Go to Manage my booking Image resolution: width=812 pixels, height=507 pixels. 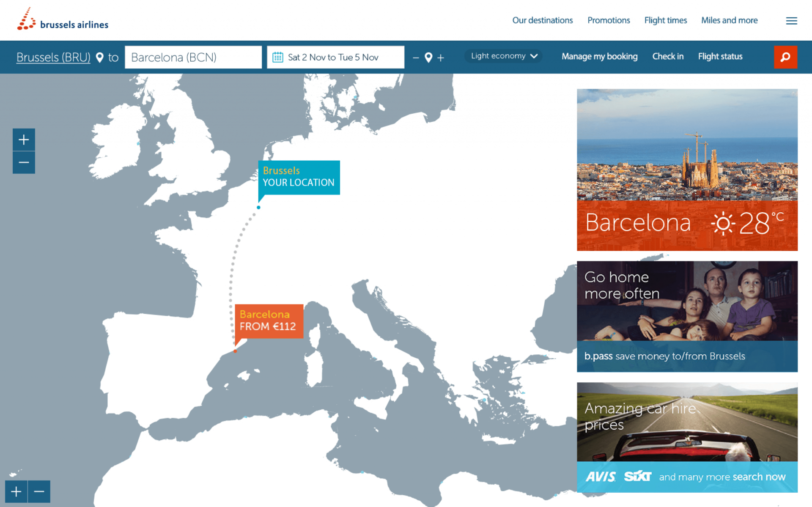[599, 56]
